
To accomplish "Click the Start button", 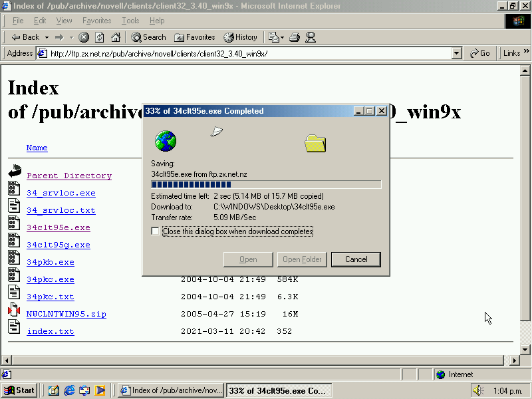I will coord(19,390).
